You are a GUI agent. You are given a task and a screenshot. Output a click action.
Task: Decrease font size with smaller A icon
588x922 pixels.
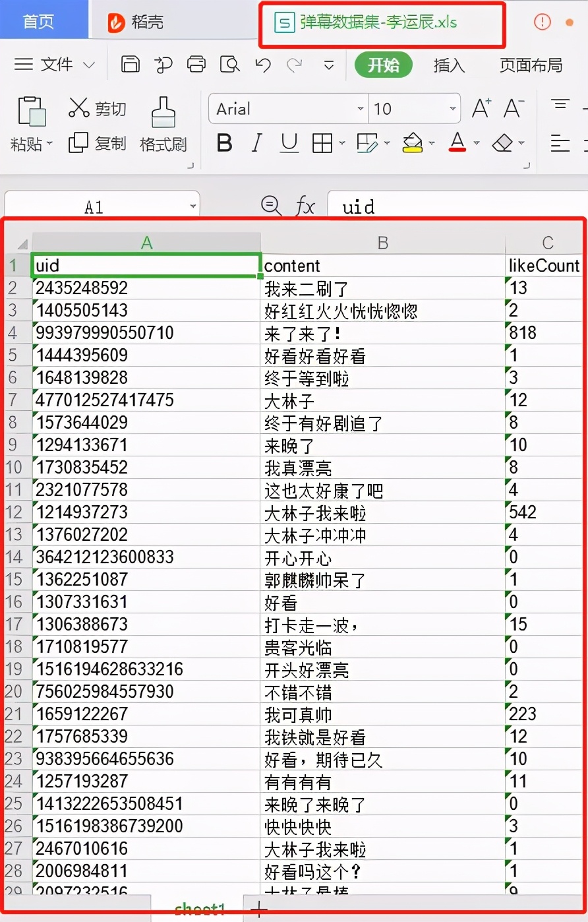point(514,108)
